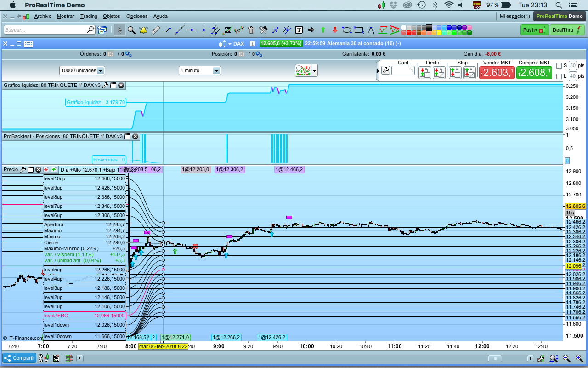The width and height of the screenshot is (588, 368).
Task: Open the Opciones menu
Action: click(x=137, y=16)
